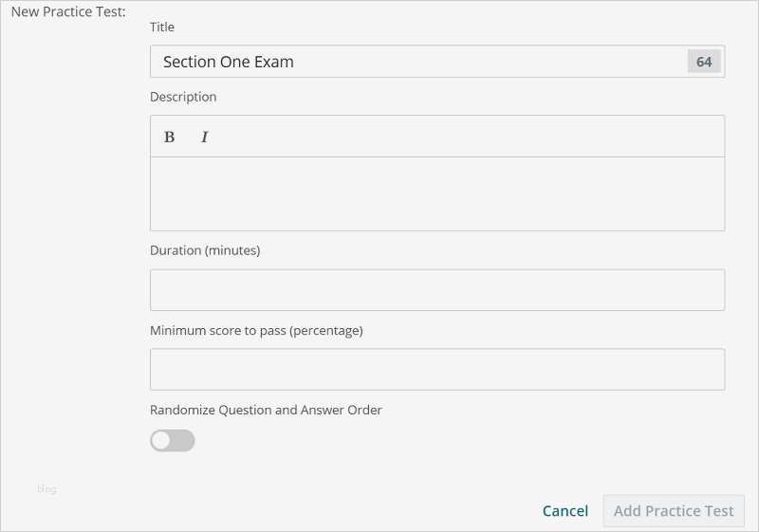The width and height of the screenshot is (759, 532).
Task: Focus the Duration (minutes) input field
Action: (x=436, y=290)
